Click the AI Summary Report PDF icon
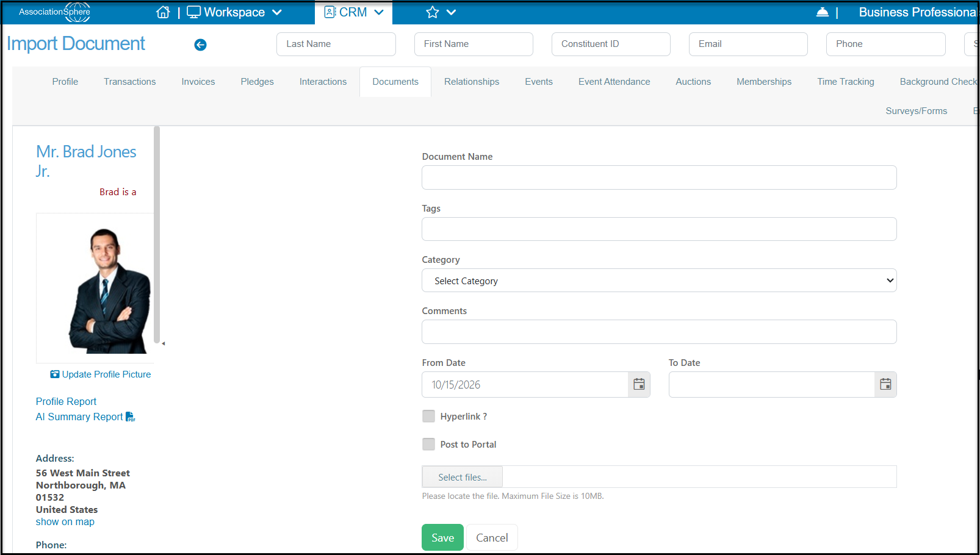 point(131,417)
